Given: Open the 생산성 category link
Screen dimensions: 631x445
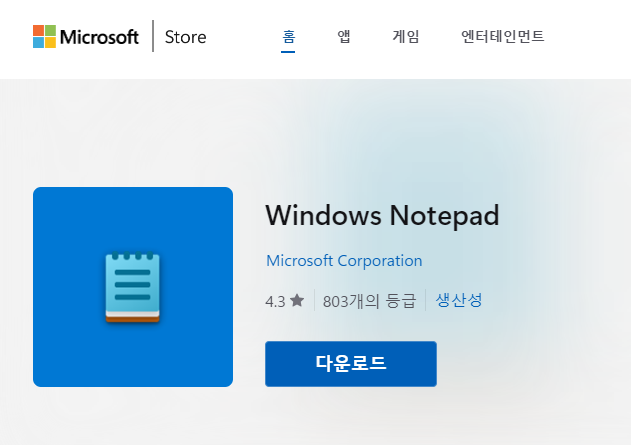Looking at the screenshot, I should click(459, 300).
